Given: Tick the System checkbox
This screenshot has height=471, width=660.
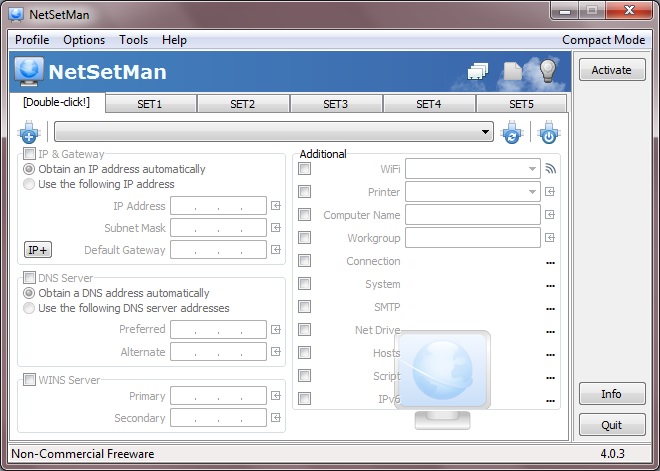Looking at the screenshot, I should click(305, 284).
